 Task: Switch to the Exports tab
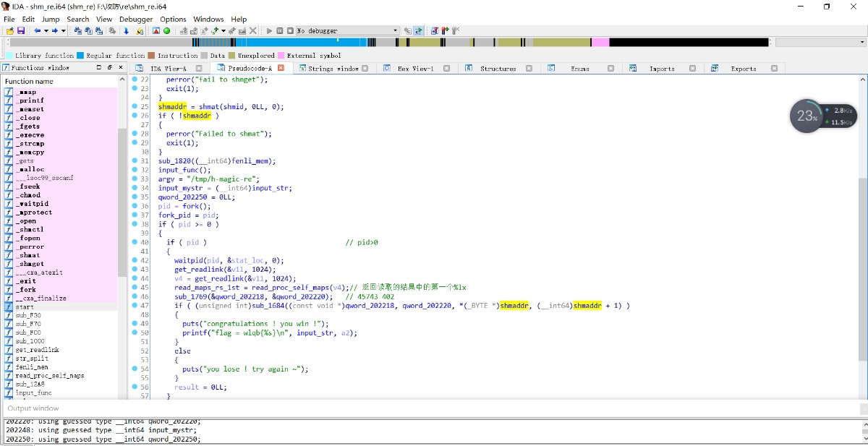click(744, 69)
